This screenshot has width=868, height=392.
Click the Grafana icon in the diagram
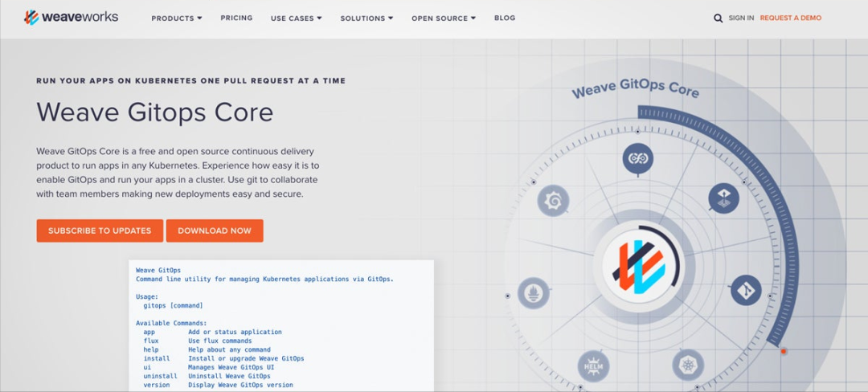click(x=553, y=200)
